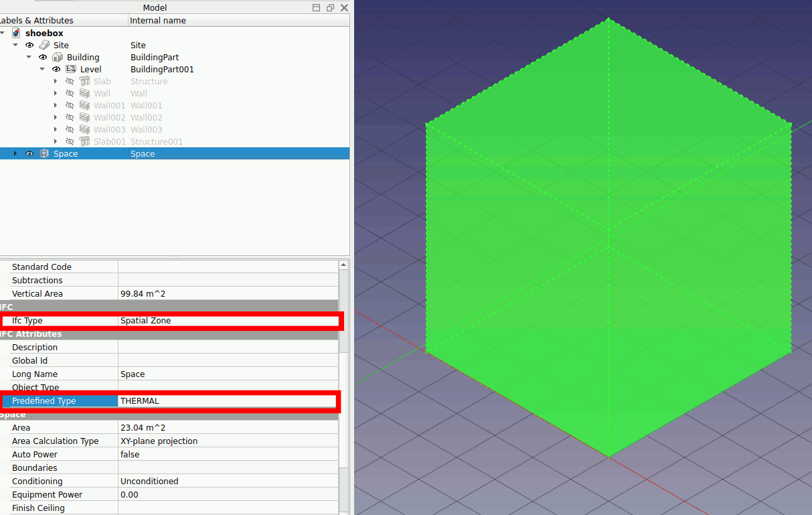Click the shoebox document icon
This screenshot has width=812, height=515.
pyautogui.click(x=16, y=33)
